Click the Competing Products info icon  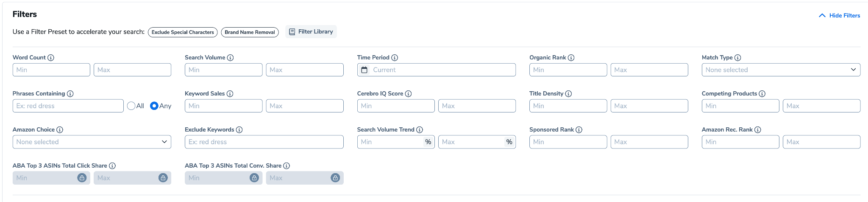point(762,94)
